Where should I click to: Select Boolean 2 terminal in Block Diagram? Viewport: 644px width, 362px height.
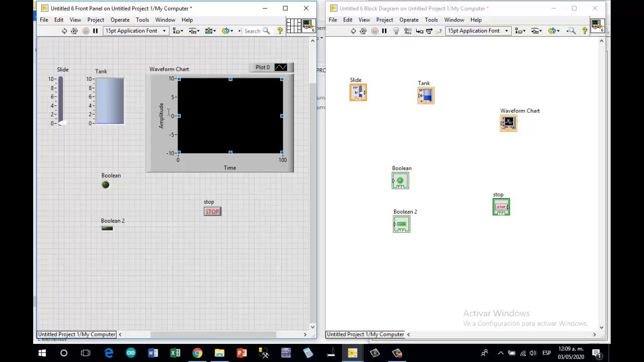(x=401, y=224)
